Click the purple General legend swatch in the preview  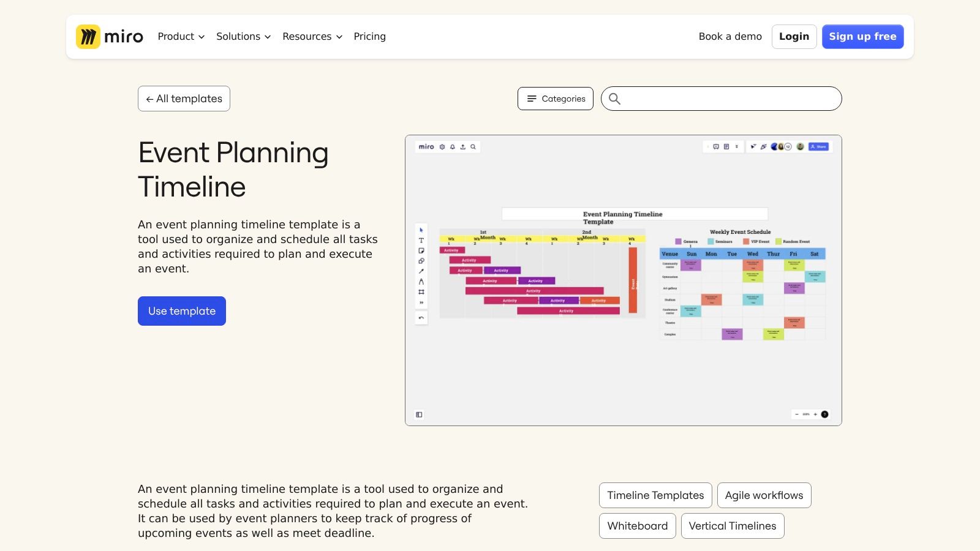[678, 241]
